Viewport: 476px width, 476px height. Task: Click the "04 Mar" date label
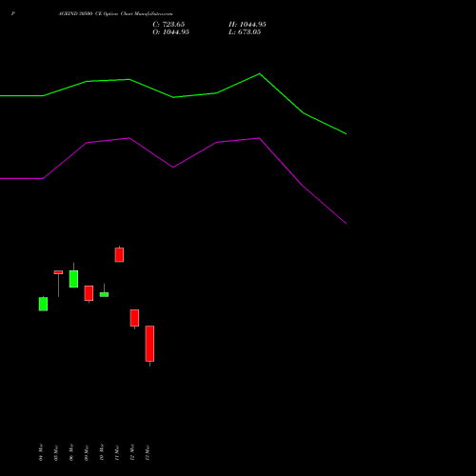click(41, 452)
